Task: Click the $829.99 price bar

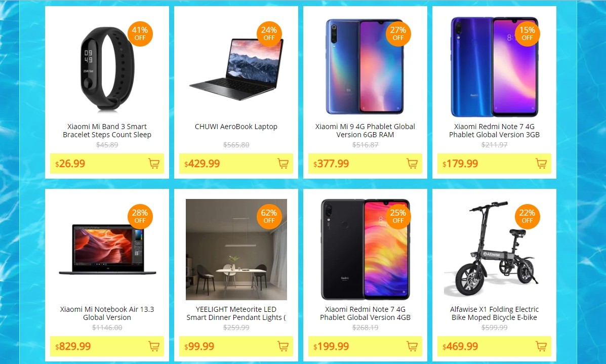Action: pos(107,346)
